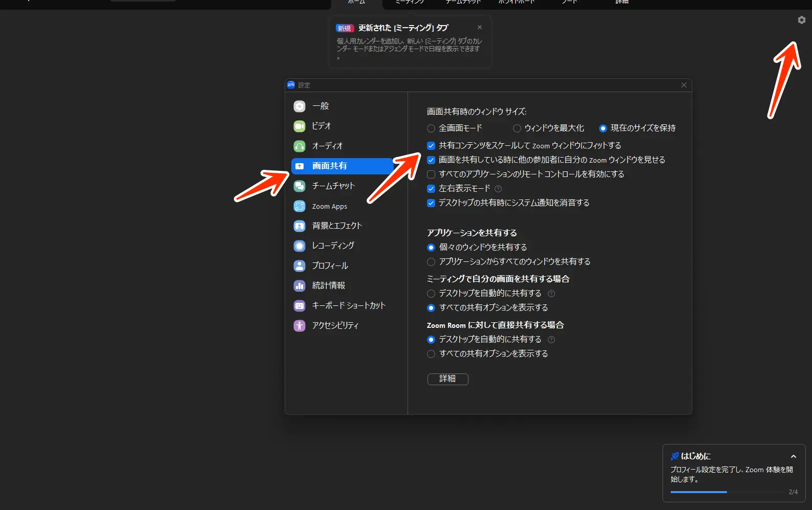Screen dimensions: 812x510
Task: Open チームチャット settings category
Action: pos(342,186)
